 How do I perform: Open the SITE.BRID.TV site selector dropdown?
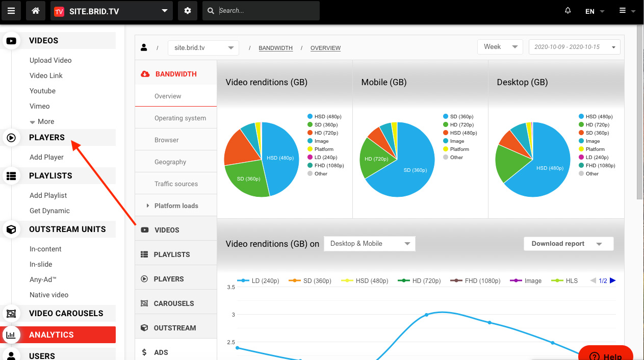pyautogui.click(x=112, y=11)
